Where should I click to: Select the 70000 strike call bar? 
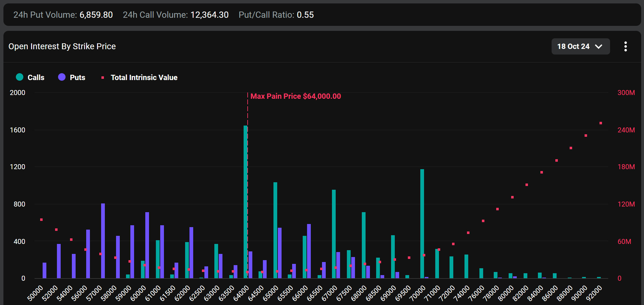[x=422, y=224]
